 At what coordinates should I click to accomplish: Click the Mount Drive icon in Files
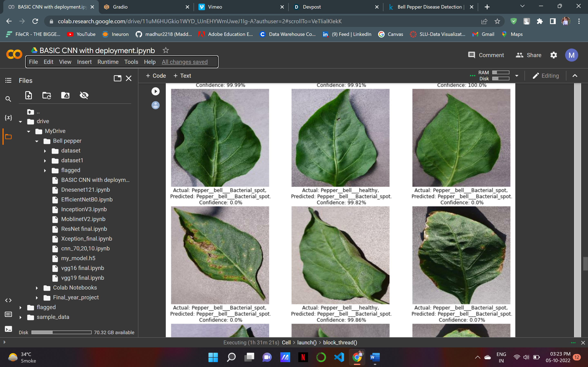[x=65, y=95]
